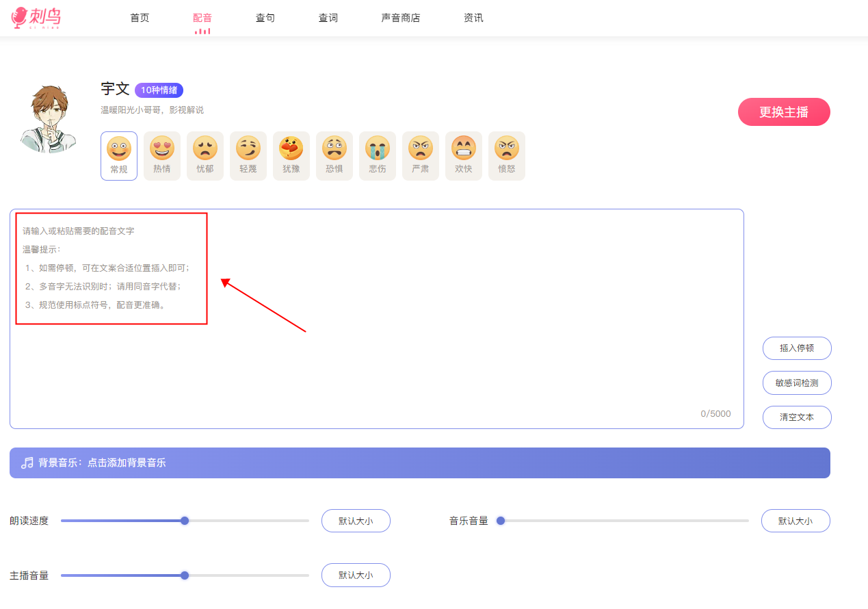The height and width of the screenshot is (609, 868).
Task: Open the 首页 navigation tab
Action: tap(140, 18)
